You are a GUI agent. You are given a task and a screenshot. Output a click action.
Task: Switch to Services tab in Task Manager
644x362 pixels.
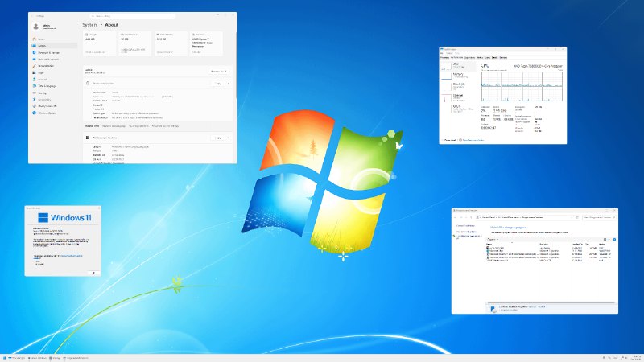click(503, 57)
